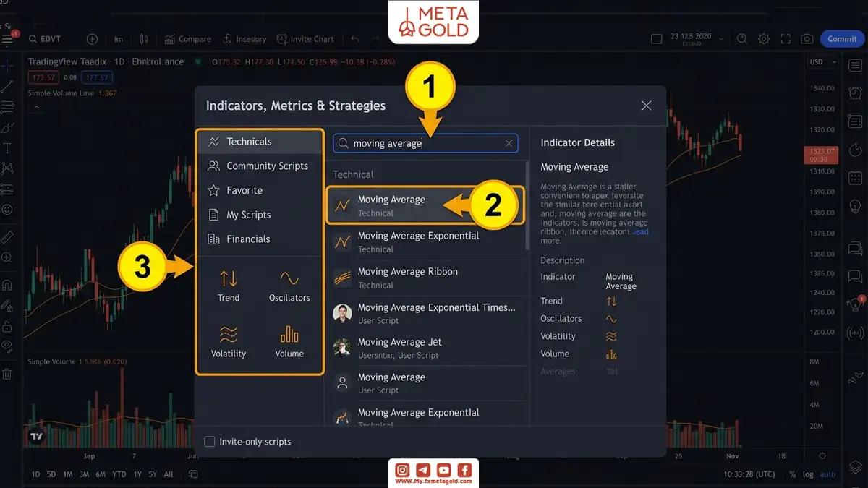The width and height of the screenshot is (868, 488).
Task: Close the Indicators dialog
Action: point(646,106)
